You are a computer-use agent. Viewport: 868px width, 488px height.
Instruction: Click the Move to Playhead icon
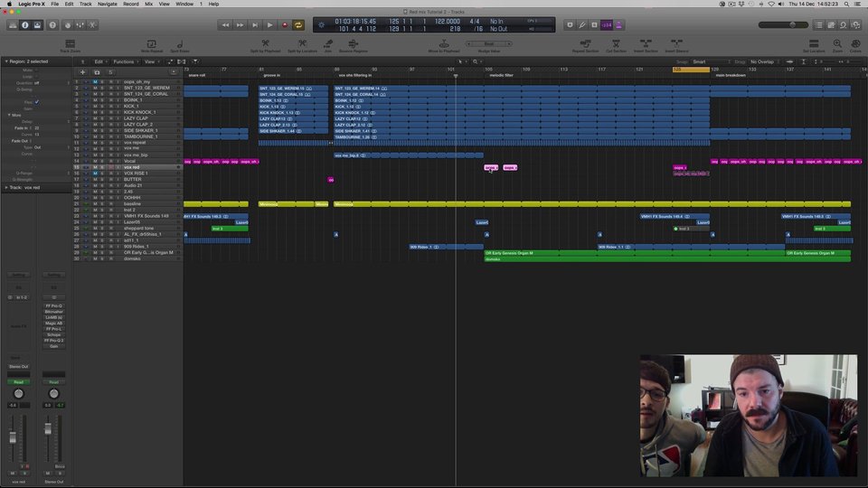click(444, 43)
